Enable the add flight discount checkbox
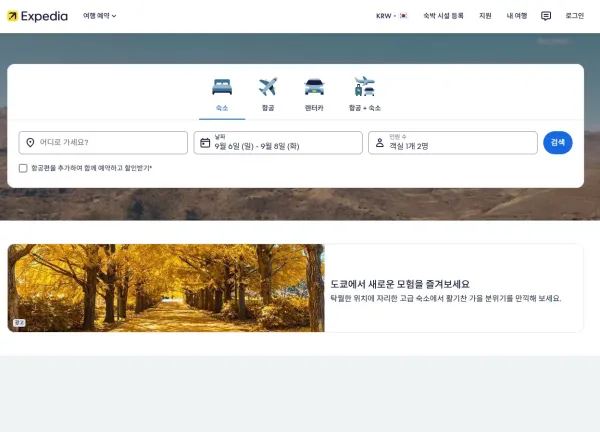This screenshot has height=432, width=600. [x=23, y=168]
